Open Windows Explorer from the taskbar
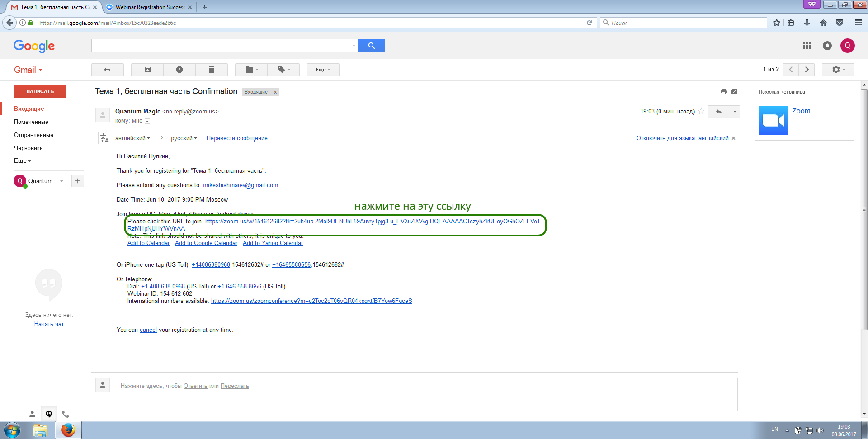Screen dimensions: 868x439 pyautogui.click(x=40, y=430)
